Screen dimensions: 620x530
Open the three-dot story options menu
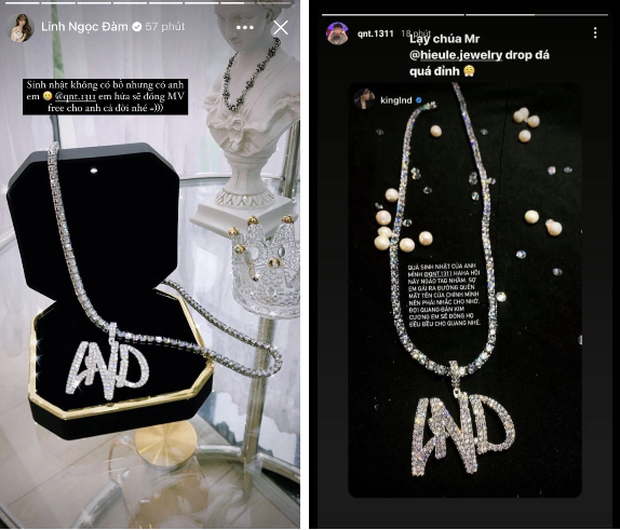click(x=245, y=27)
